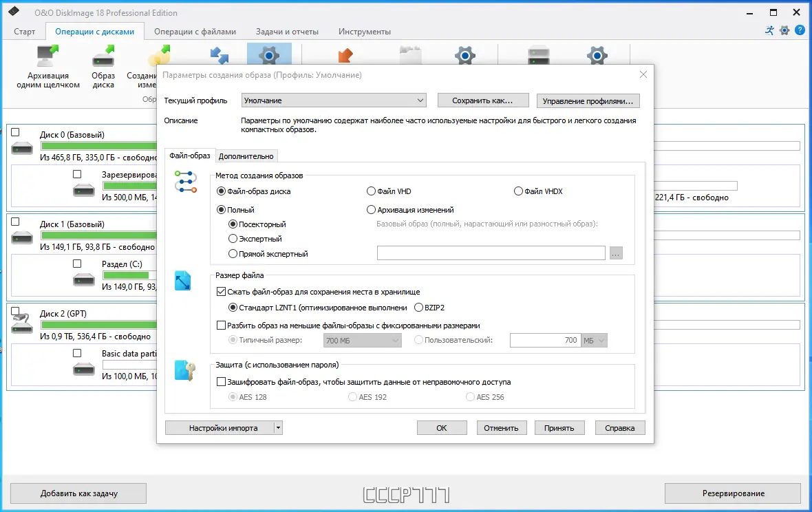The height and width of the screenshot is (512, 812).
Task: Tick the Диск 0 (Базовый) checkbox
Action: coord(16,133)
